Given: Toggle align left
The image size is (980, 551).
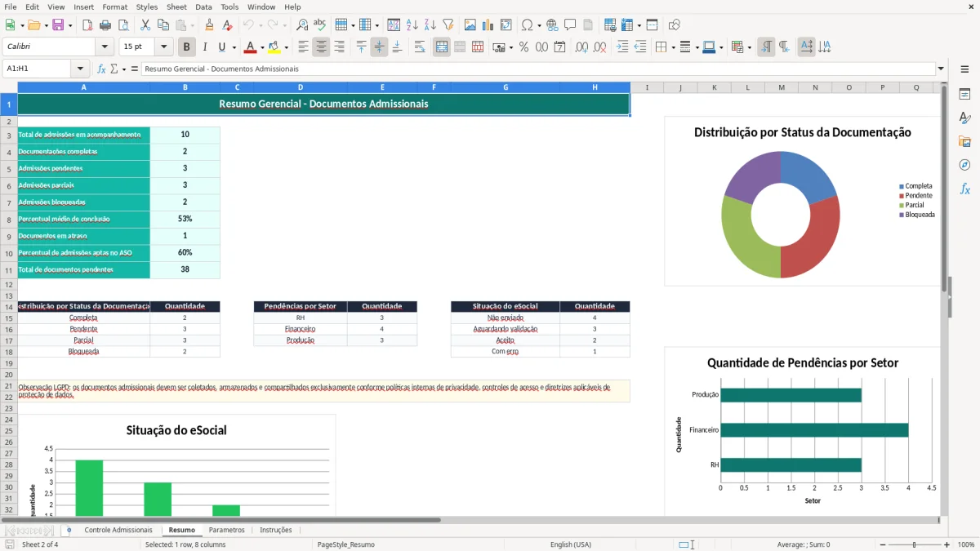Looking at the screenshot, I should (x=303, y=47).
